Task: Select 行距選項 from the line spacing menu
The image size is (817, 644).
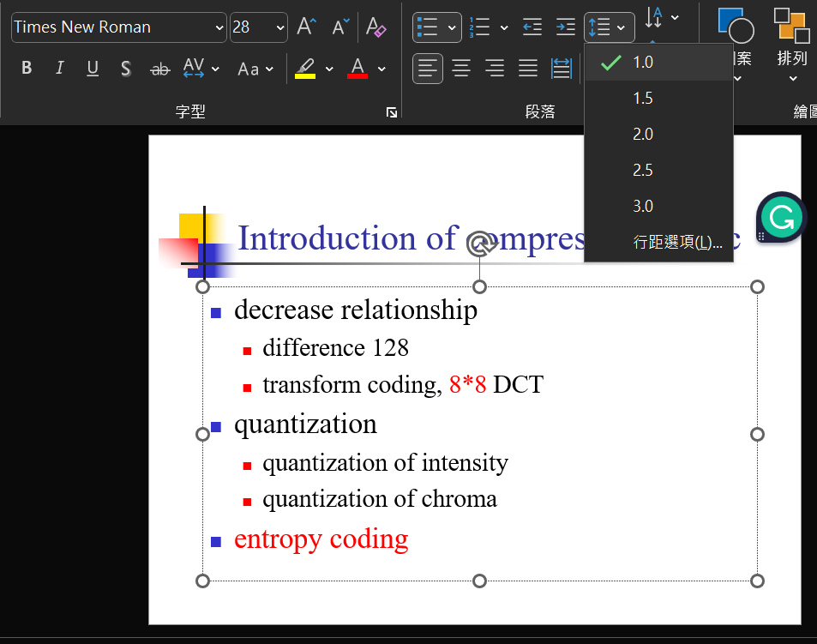Action: (x=677, y=241)
